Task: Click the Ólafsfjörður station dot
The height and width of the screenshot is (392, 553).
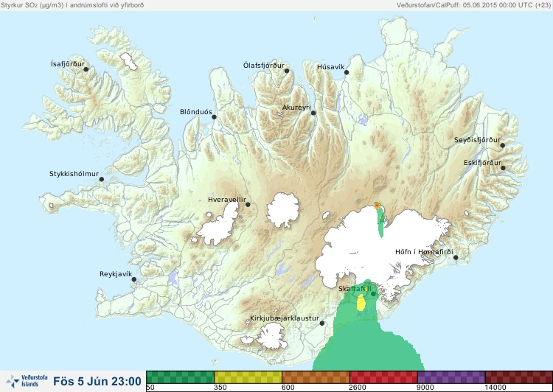Action: pos(287,71)
